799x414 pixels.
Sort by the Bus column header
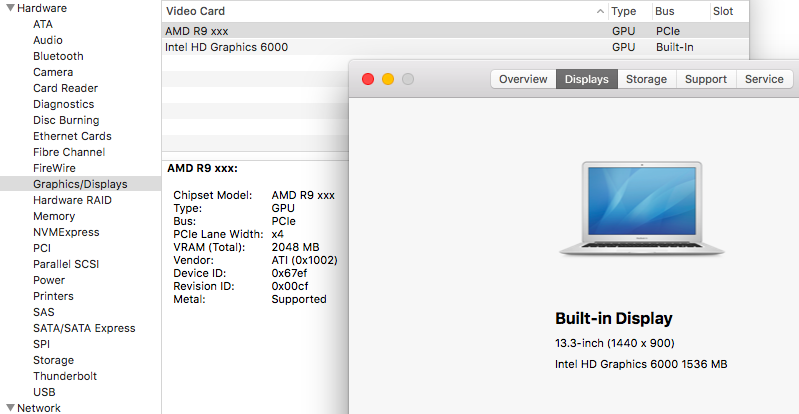(681, 11)
